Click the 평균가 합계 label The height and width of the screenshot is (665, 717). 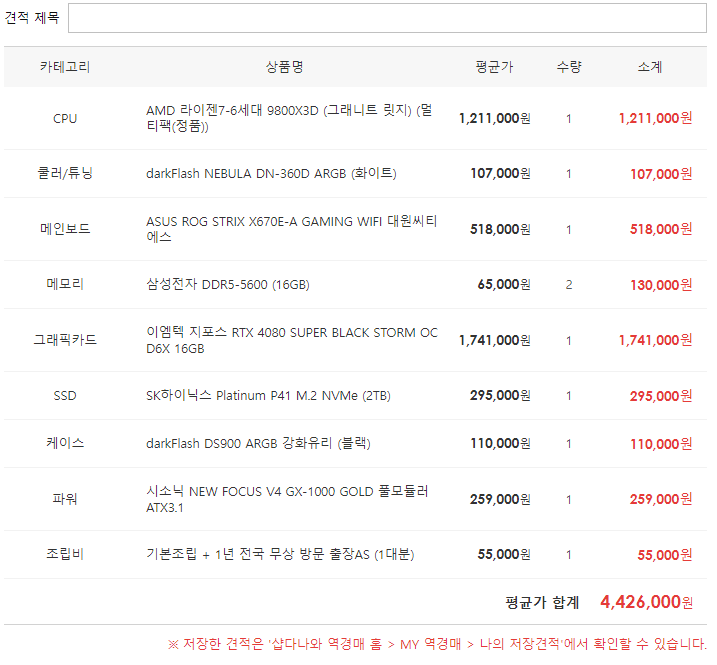point(542,602)
